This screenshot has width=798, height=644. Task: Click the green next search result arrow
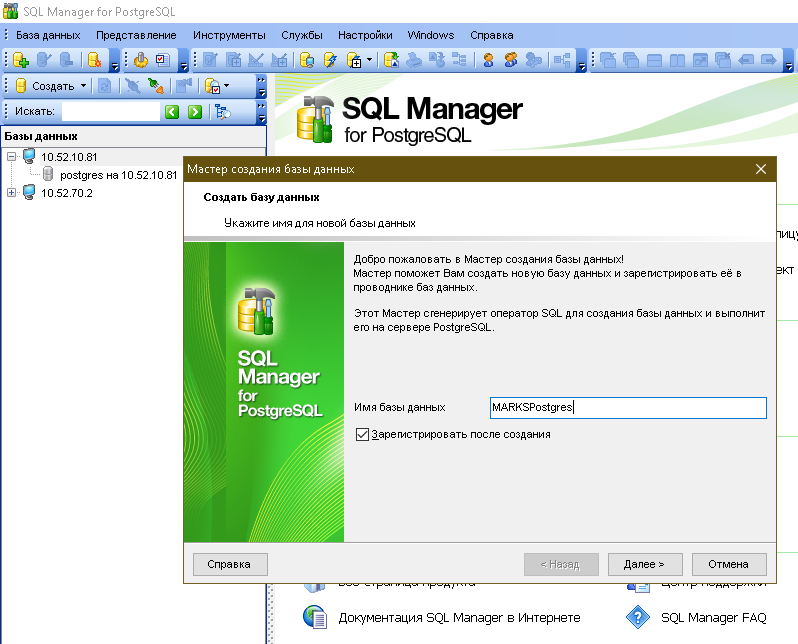(194, 111)
